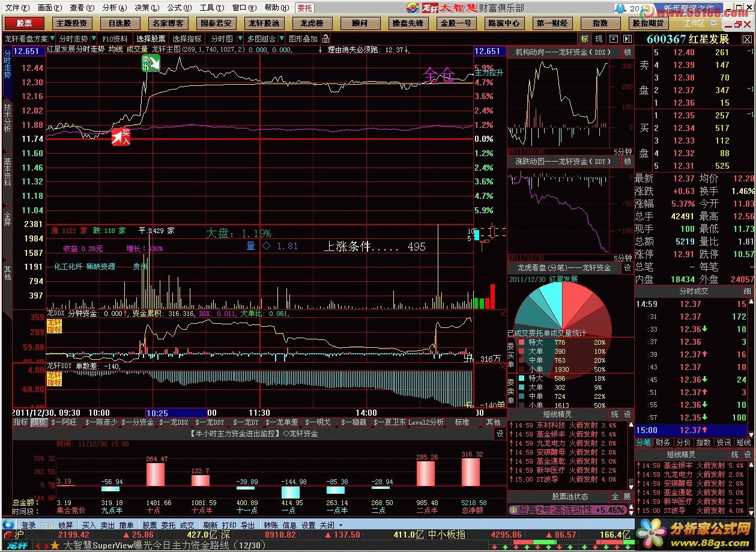The height and width of the screenshot is (552, 756).
Task: Click 设 settings of 半小时主力资金 panel
Action: pyautogui.click(x=500, y=433)
